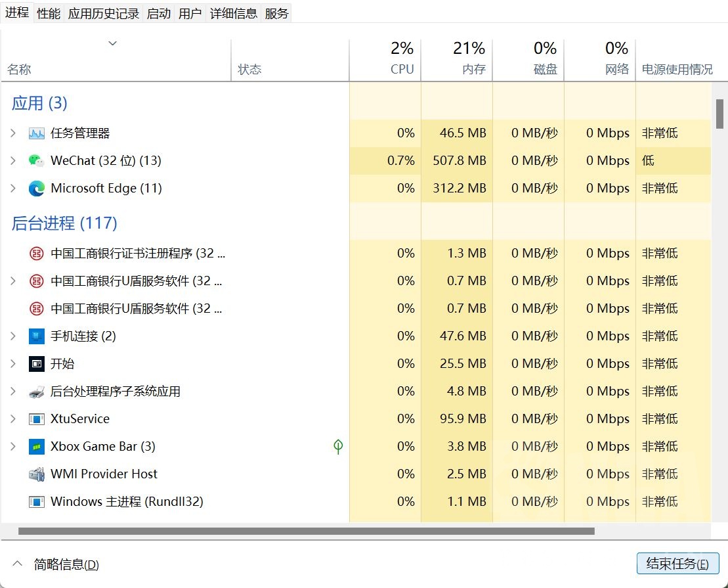Click the horizontal scrollbar thumb
The image size is (728, 588).
[307, 531]
